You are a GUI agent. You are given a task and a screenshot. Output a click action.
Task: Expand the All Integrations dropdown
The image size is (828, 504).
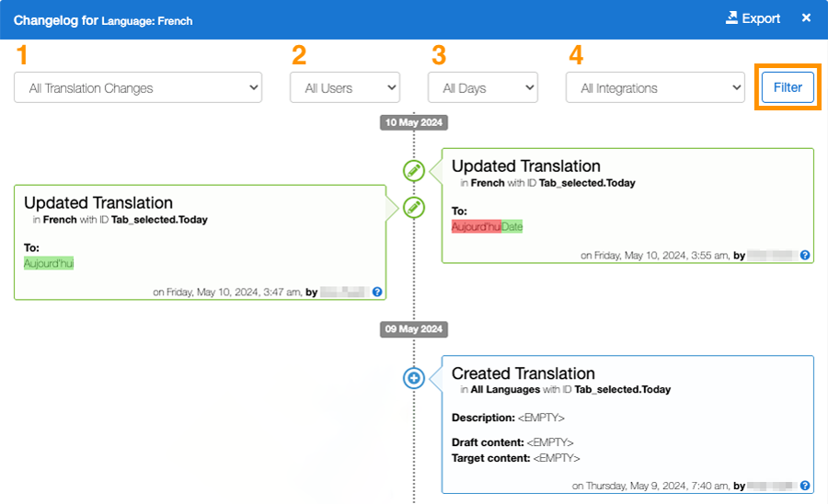tap(654, 88)
